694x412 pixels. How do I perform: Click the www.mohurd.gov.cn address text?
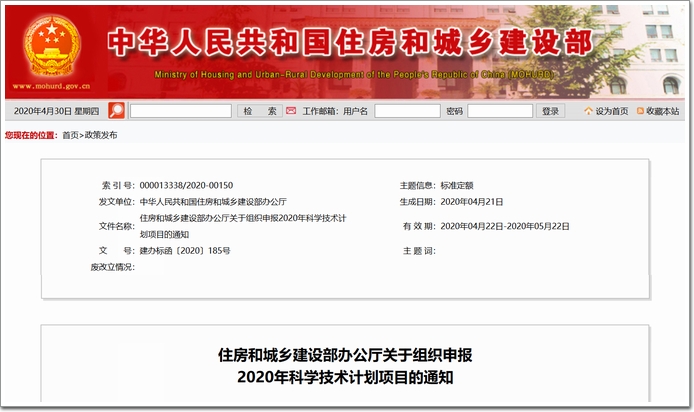[x=52, y=86]
